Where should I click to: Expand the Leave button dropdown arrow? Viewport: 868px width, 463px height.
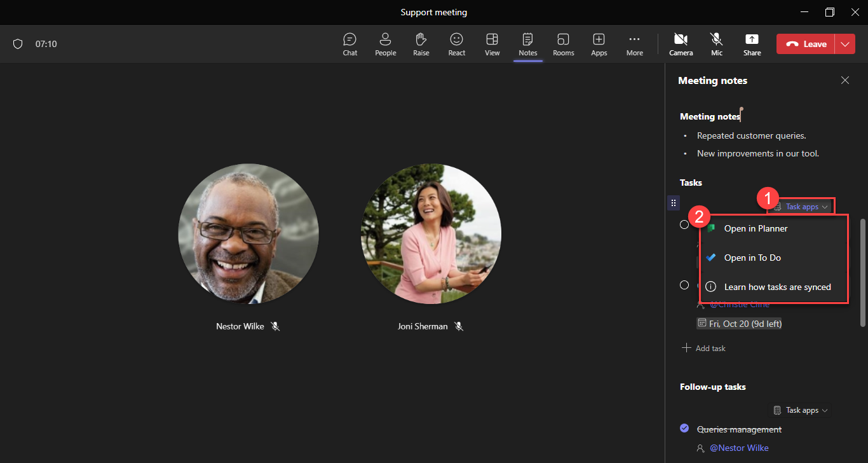pyautogui.click(x=844, y=44)
